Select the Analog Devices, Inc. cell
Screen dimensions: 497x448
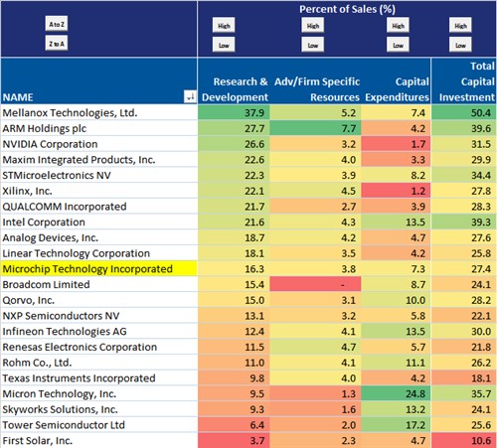pos(98,237)
